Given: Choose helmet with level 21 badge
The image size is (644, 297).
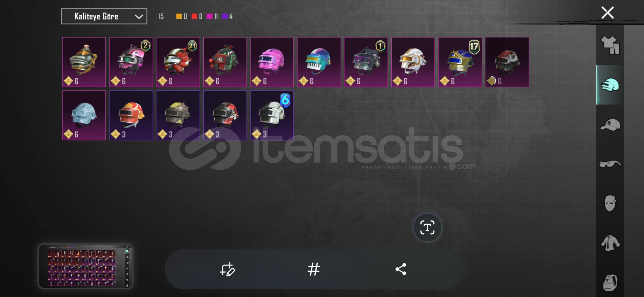Looking at the screenshot, I should coord(178,62).
